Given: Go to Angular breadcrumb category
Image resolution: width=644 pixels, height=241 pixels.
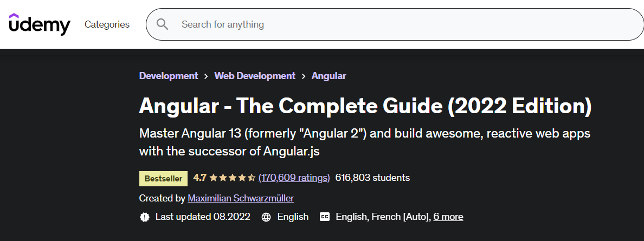Looking at the screenshot, I should 329,76.
